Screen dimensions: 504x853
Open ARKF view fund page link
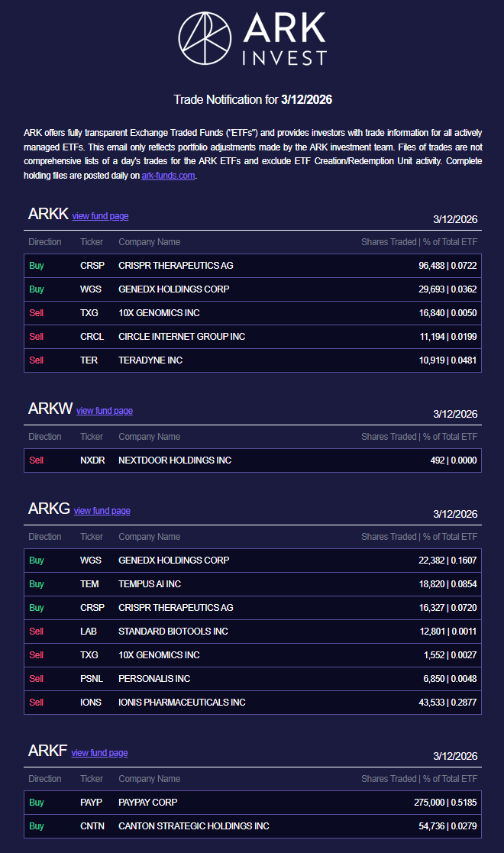click(99, 753)
